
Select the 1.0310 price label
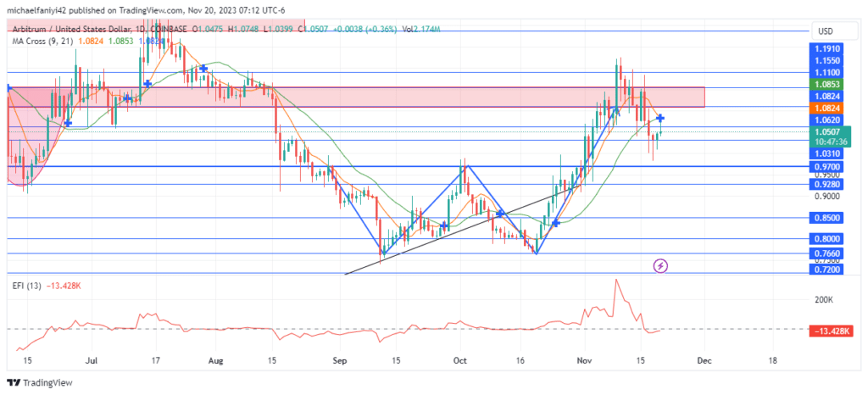826,153
